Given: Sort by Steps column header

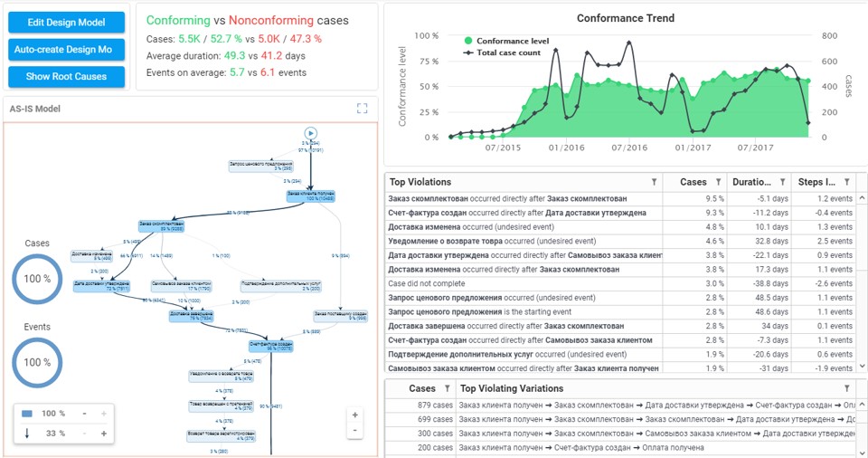Looking at the screenshot, I should coord(816,182).
